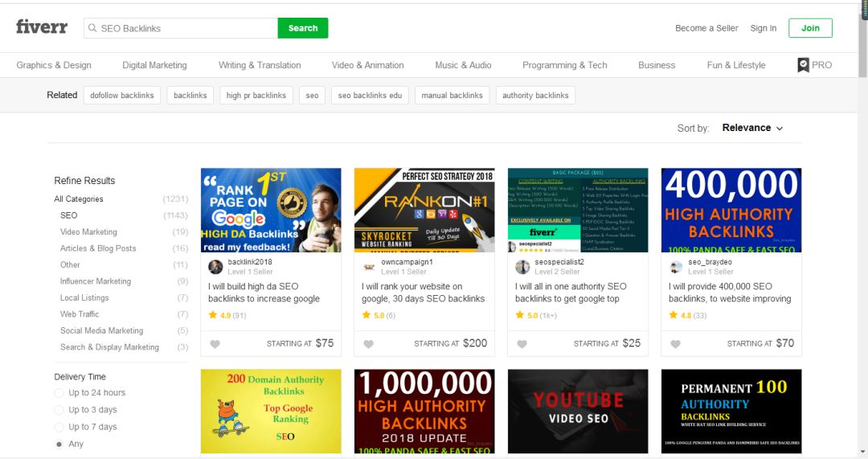868x459 pixels.
Task: Open Rank 1st Page on Google thumbnail
Action: (x=271, y=211)
